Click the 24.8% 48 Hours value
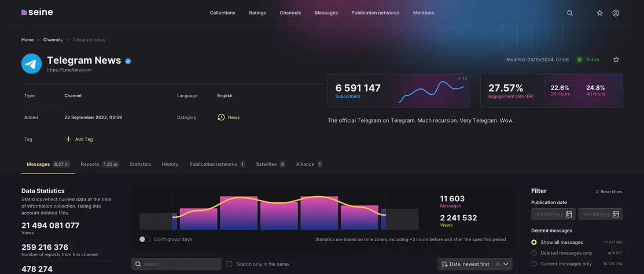 coord(595,88)
